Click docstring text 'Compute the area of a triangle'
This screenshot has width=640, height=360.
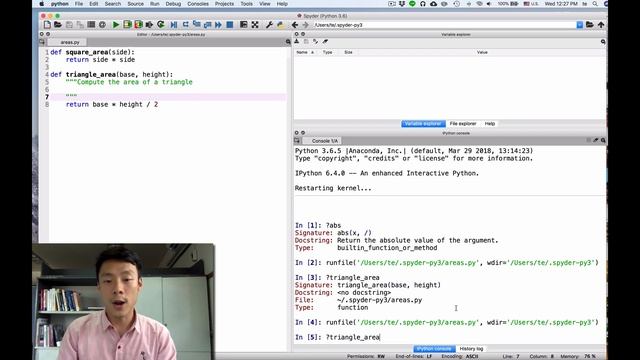point(135,82)
